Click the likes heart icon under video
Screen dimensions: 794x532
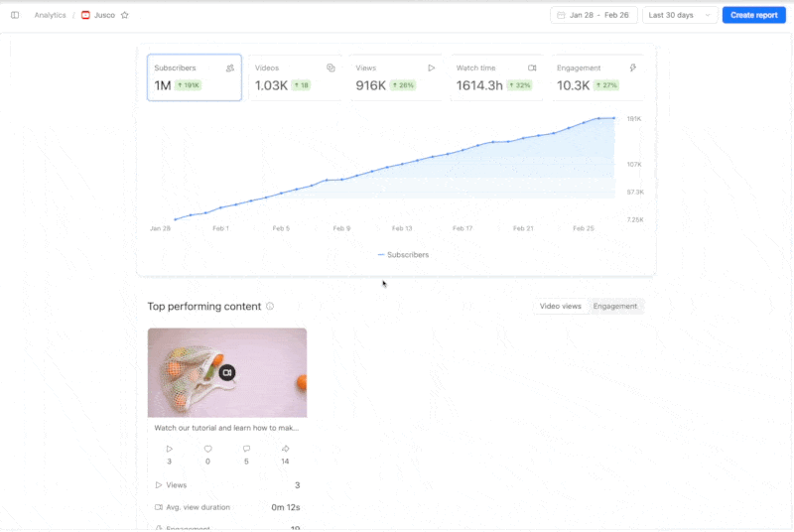coord(207,449)
